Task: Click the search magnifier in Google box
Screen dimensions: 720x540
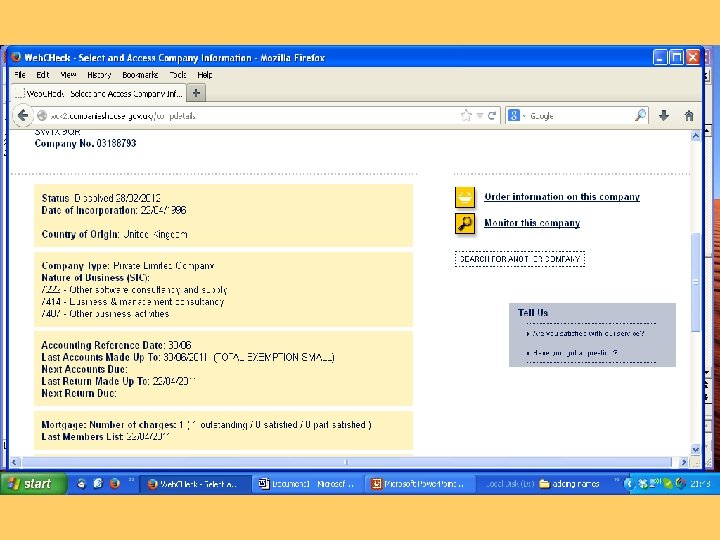Action: 640,115
